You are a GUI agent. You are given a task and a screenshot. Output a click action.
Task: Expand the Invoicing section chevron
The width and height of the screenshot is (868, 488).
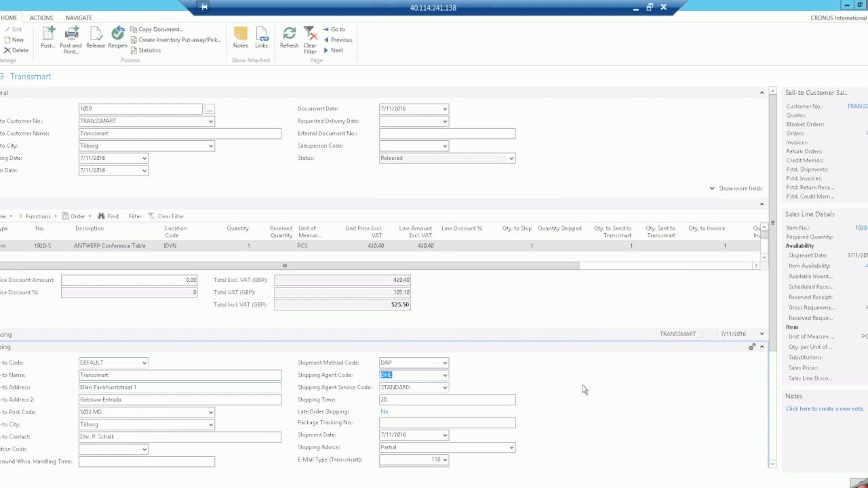tap(762, 334)
